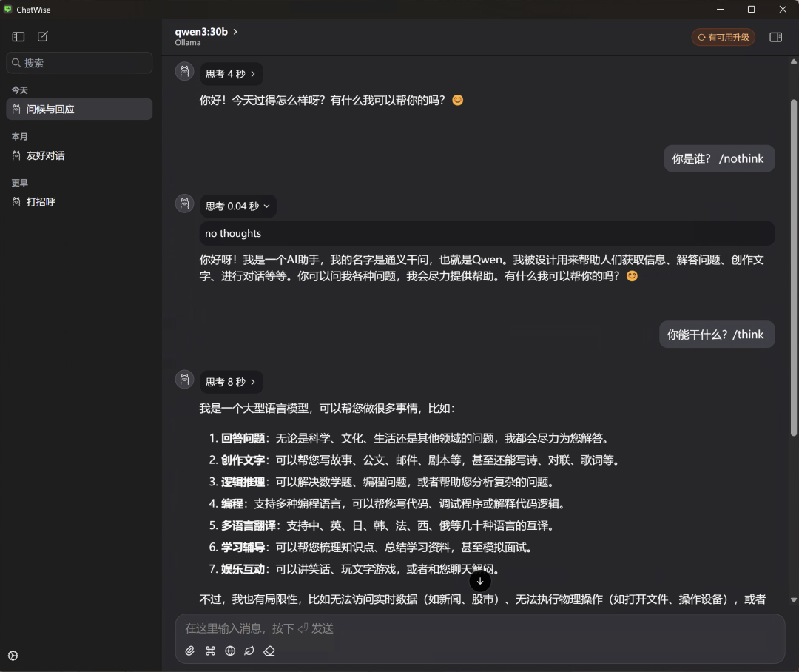Click the list item 娱乐互动
This screenshot has width=799, height=672.
(354, 570)
